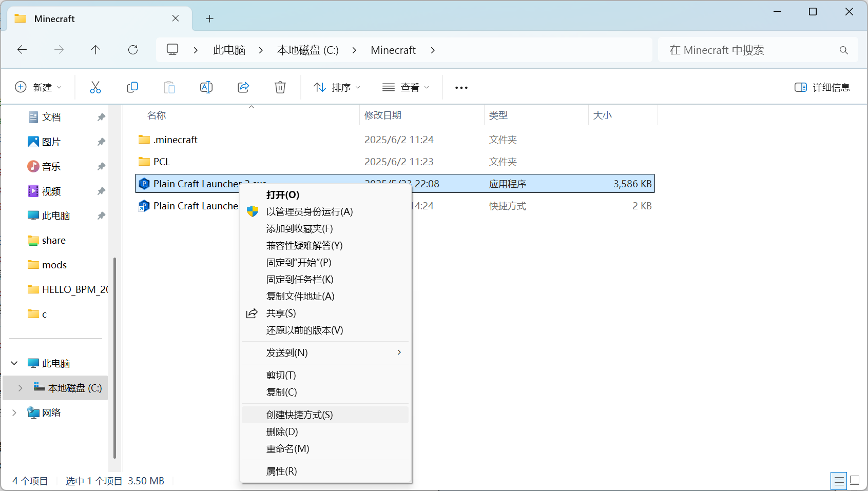Click 此电脑 in the address bar
This screenshot has height=491, width=868.
point(229,50)
